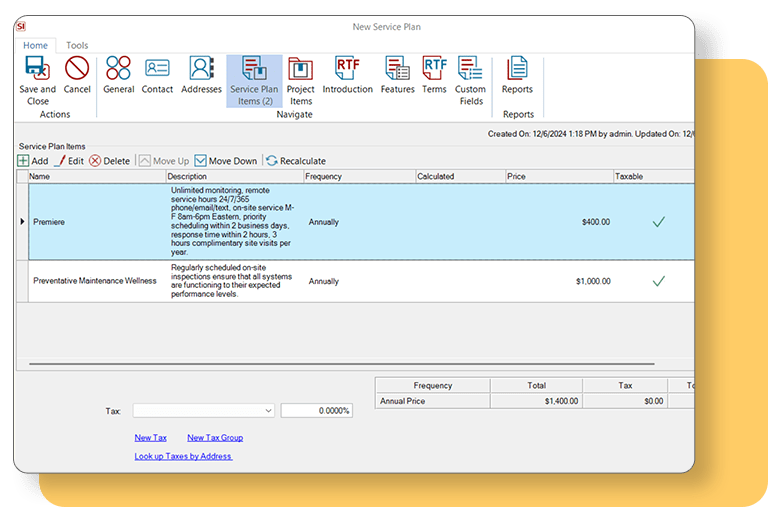Sort by the Calculated column header

(x=460, y=176)
